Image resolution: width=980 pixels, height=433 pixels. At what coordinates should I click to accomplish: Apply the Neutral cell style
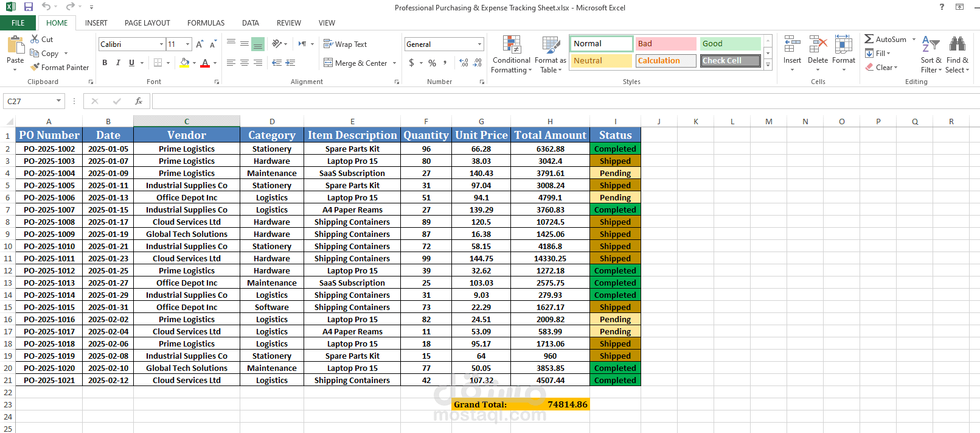coord(602,61)
